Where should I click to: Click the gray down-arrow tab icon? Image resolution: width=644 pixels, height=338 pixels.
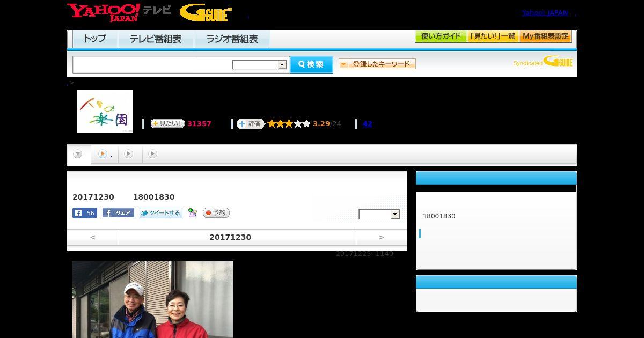78,154
